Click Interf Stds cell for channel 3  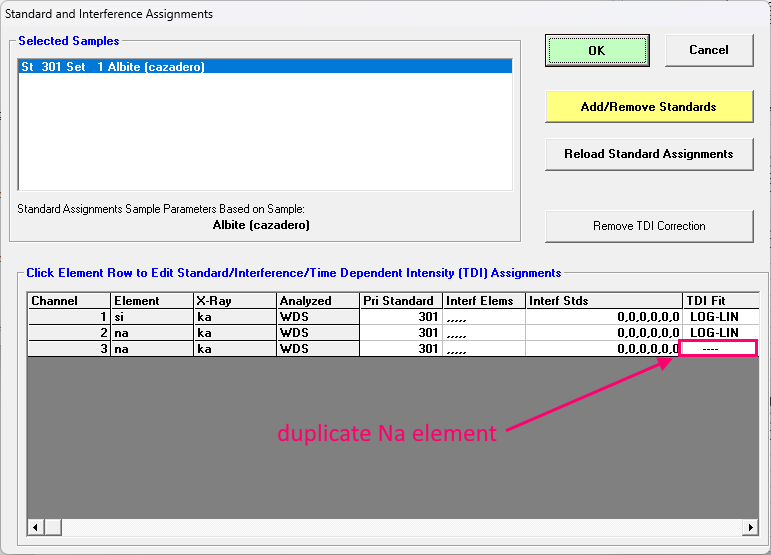click(x=603, y=349)
